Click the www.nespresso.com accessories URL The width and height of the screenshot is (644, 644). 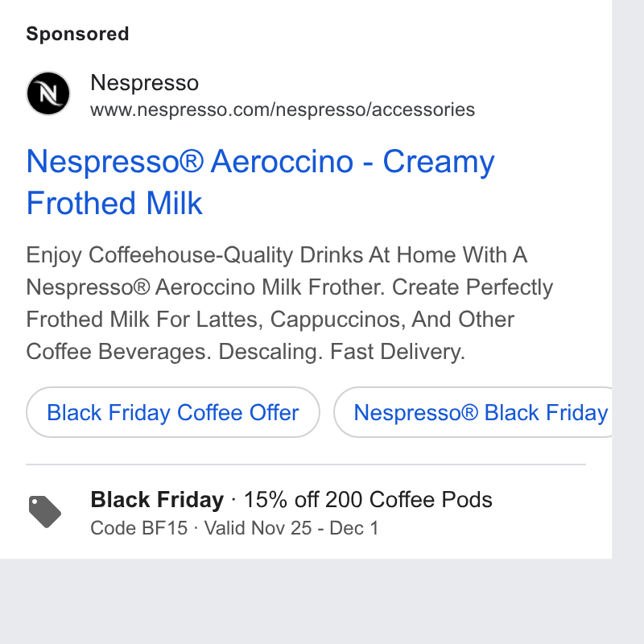[x=283, y=109]
